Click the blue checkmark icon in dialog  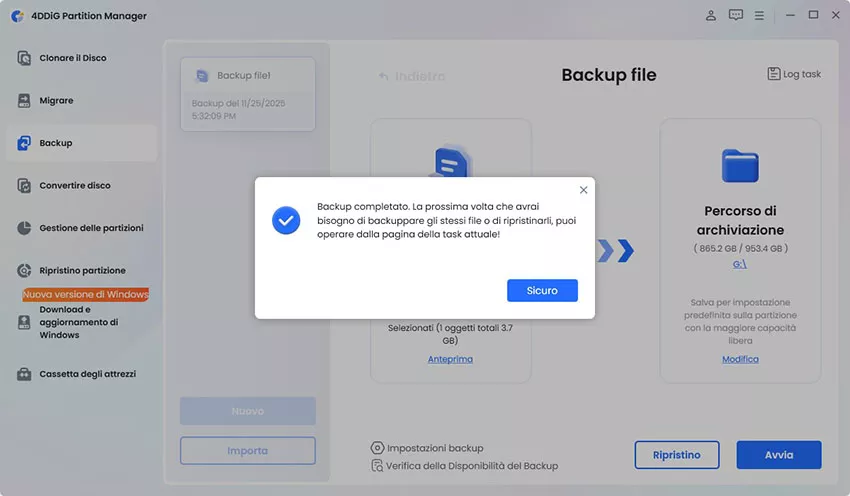click(286, 220)
